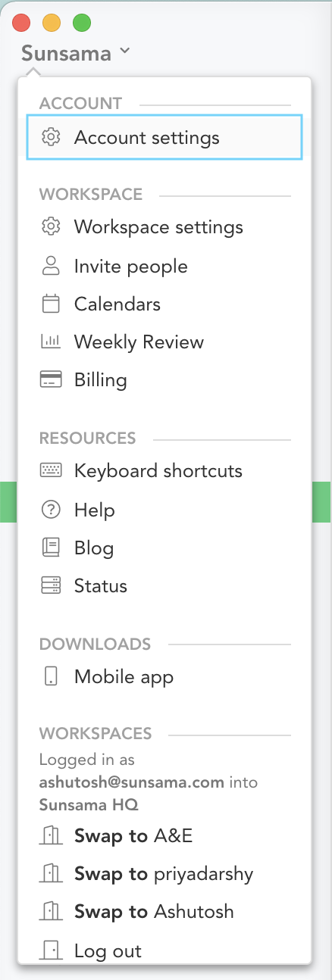Open the Sunsama workspace title menu
332x980 pixels.
tap(66, 53)
